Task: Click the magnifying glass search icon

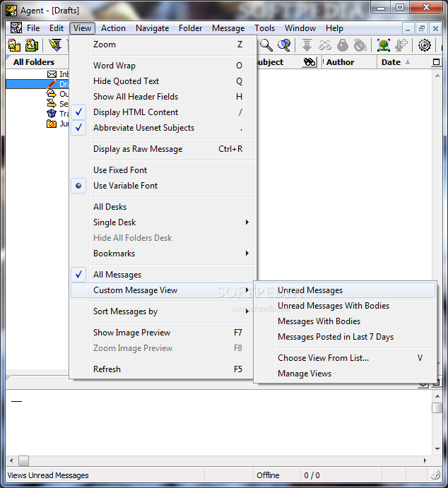Action: point(266,45)
